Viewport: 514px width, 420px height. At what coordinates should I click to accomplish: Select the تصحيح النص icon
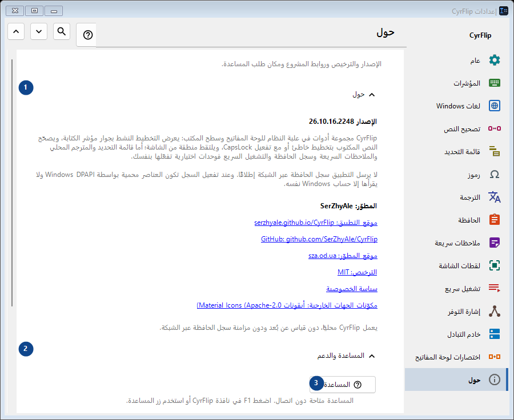click(495, 128)
